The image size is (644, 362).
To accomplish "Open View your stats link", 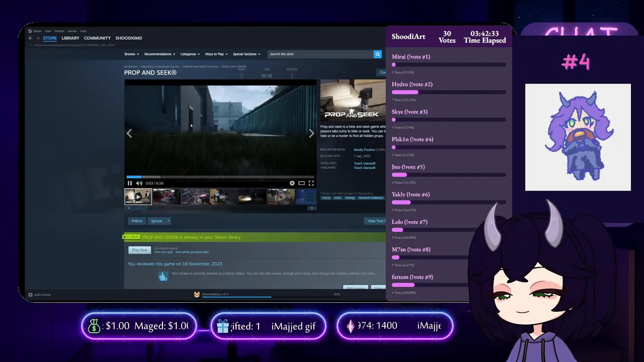I will pyautogui.click(x=164, y=252).
